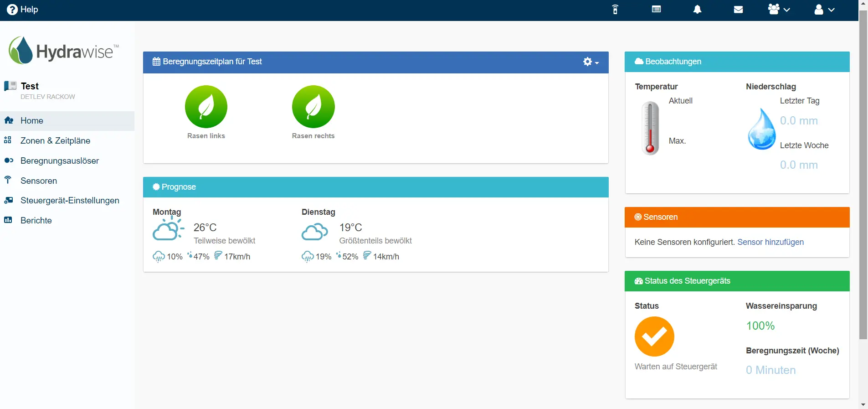Open the notifications bell icon
Image resolution: width=868 pixels, height=409 pixels.
(x=697, y=10)
